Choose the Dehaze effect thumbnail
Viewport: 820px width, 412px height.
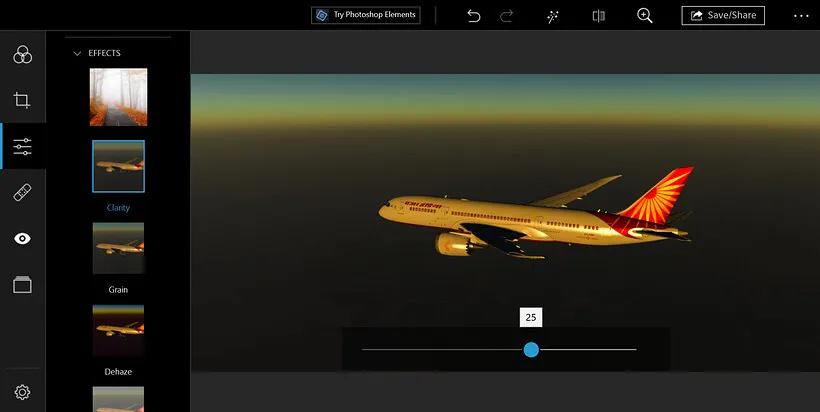(118, 330)
